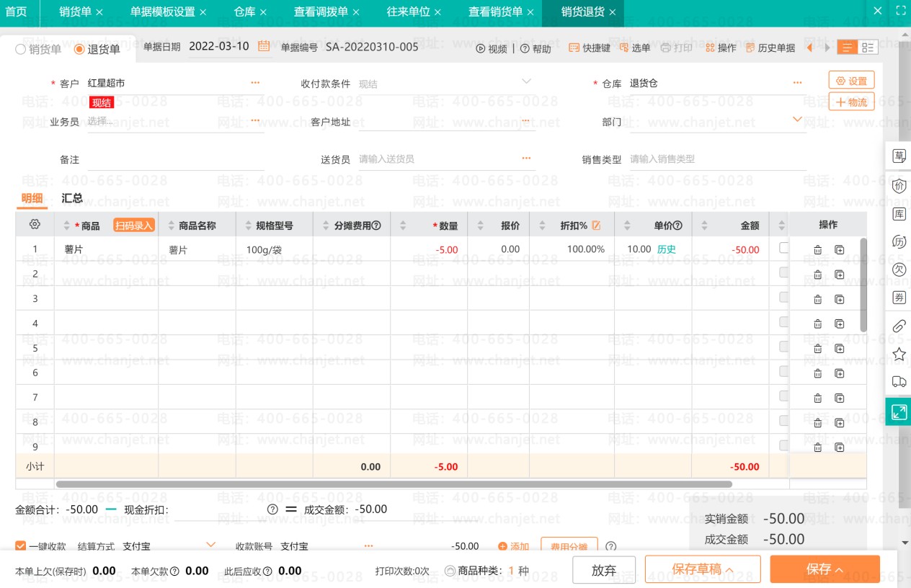Insert copy icon in row 5
This screenshot has width=911, height=588.
click(840, 348)
